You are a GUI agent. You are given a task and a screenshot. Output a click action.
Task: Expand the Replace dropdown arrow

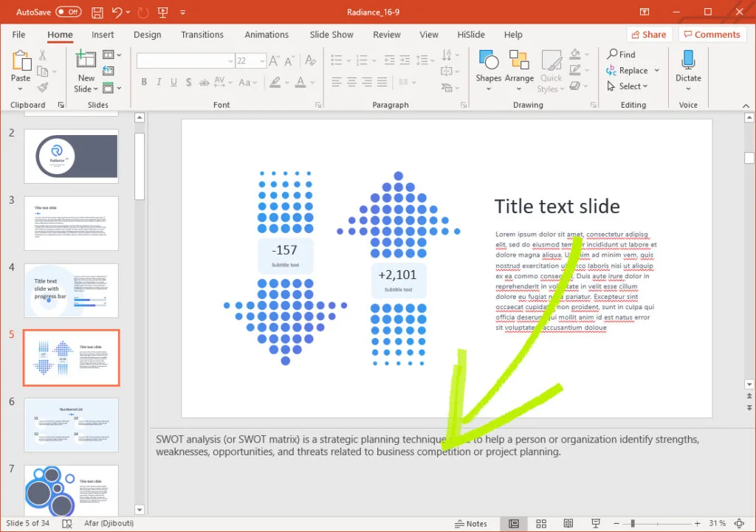[x=656, y=70]
